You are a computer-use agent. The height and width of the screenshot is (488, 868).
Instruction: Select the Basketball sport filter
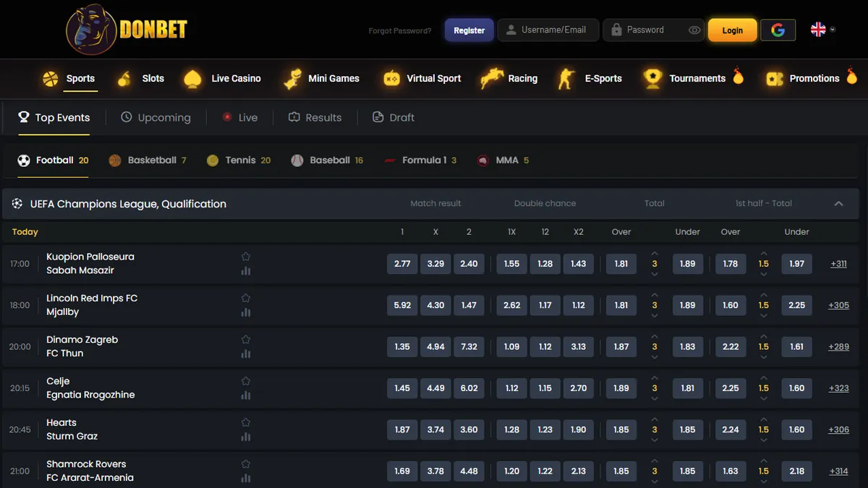148,160
